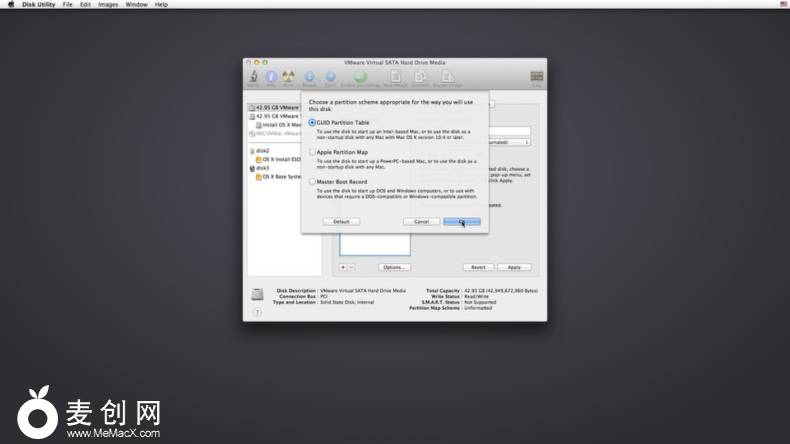
Task: Open the File menu in menu bar
Action: [x=68, y=5]
